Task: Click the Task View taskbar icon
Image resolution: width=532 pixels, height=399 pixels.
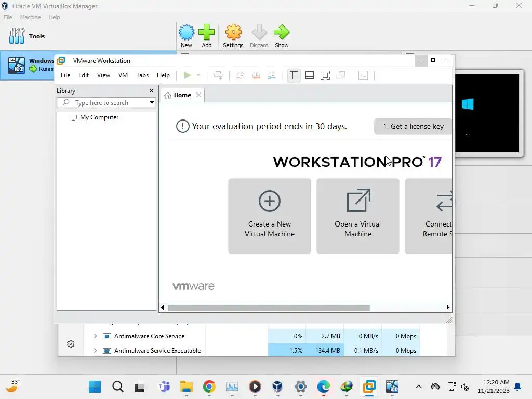Action: 139,387
